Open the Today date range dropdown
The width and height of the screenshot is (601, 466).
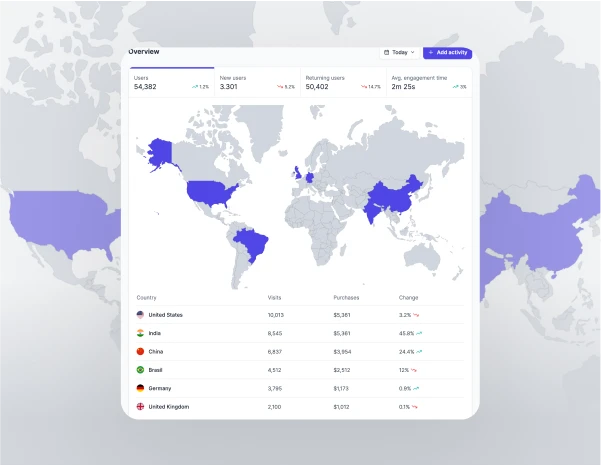pos(399,52)
